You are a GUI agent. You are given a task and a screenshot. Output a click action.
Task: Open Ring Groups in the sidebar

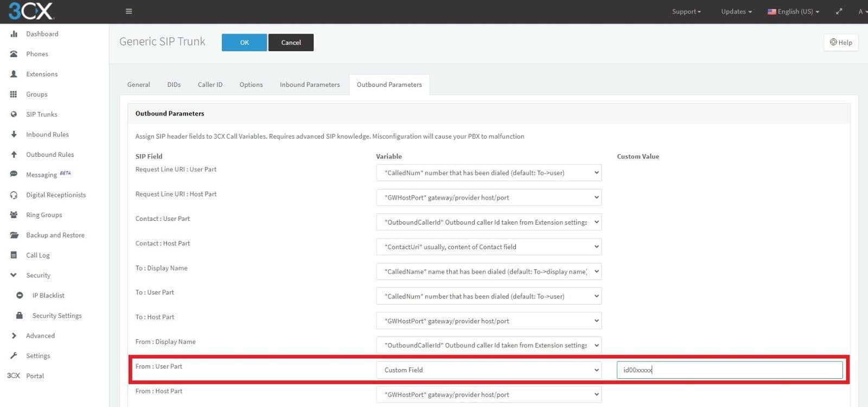point(44,215)
